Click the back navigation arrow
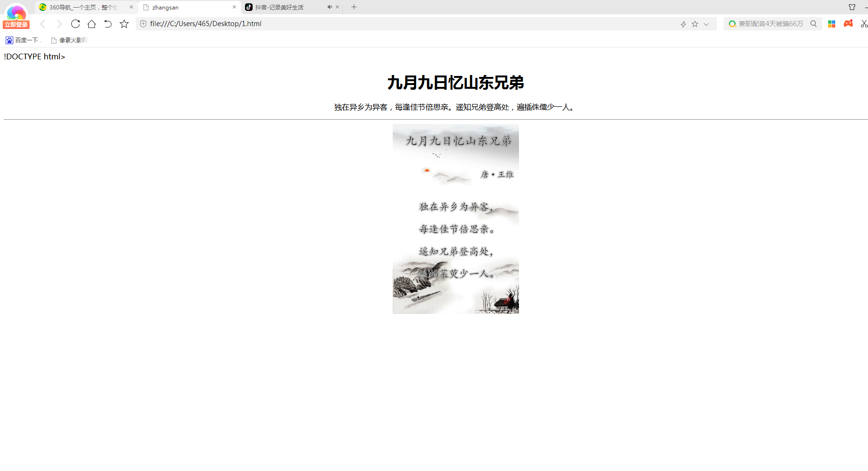868x471 pixels. click(43, 24)
